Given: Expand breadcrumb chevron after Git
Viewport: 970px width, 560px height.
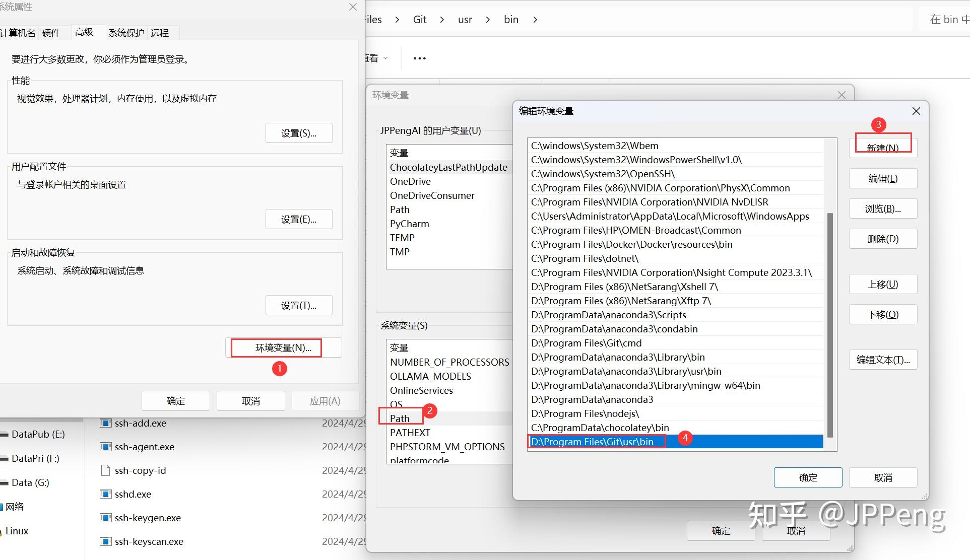Looking at the screenshot, I should 442,20.
